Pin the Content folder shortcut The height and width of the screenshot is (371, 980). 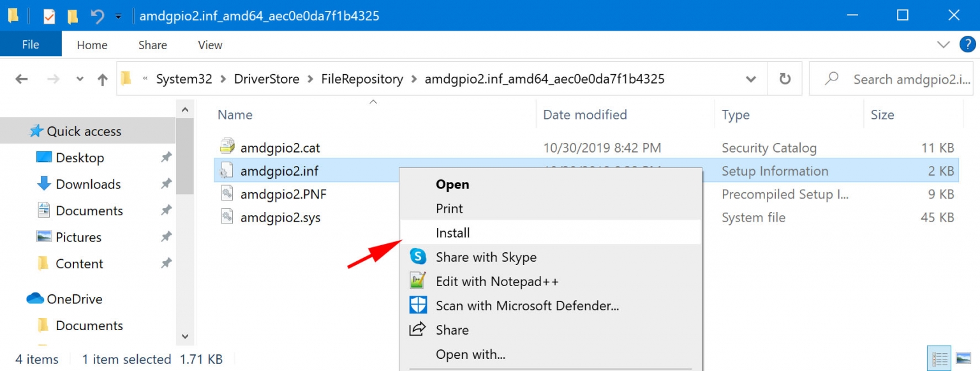click(166, 263)
